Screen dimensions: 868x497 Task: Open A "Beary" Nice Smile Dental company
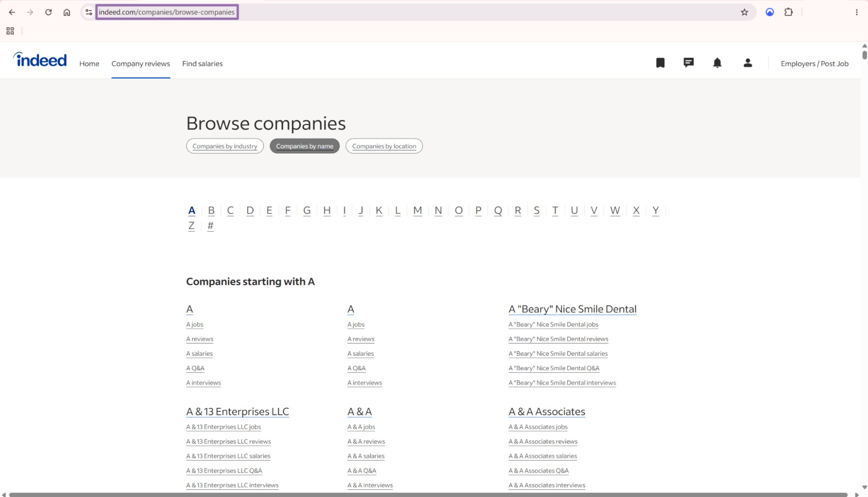click(572, 309)
